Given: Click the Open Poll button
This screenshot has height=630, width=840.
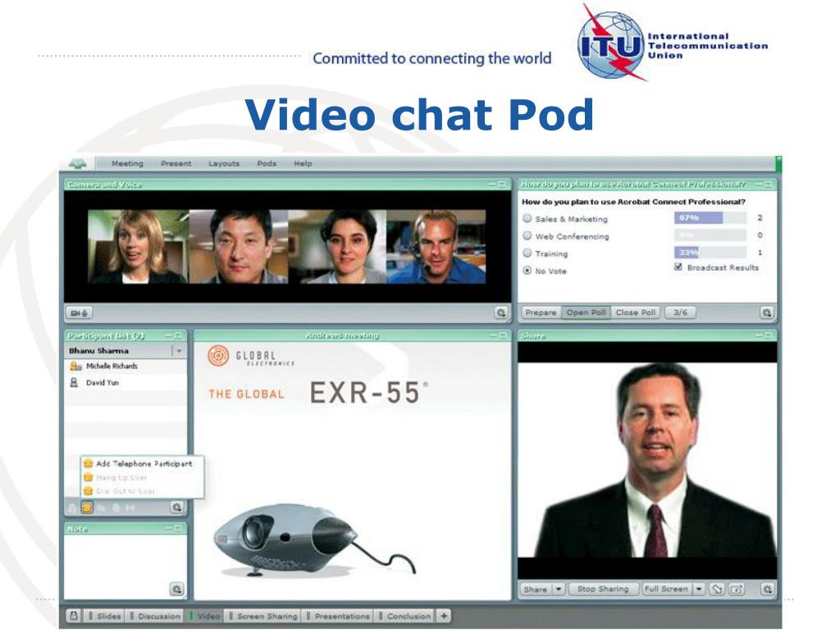Looking at the screenshot, I should point(586,313).
